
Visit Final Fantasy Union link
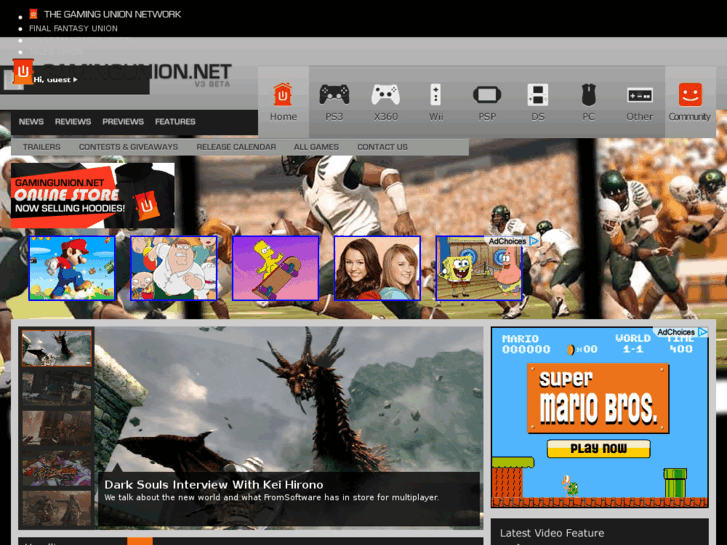point(73,28)
